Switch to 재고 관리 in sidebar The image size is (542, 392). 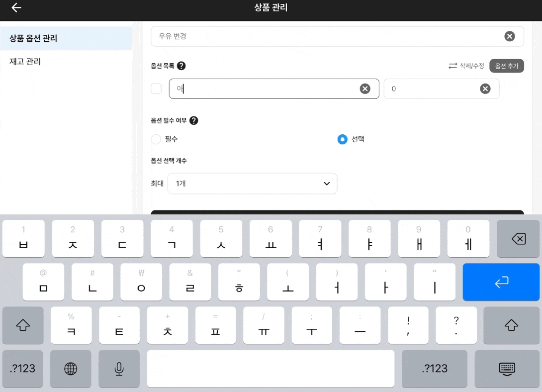tap(66, 62)
